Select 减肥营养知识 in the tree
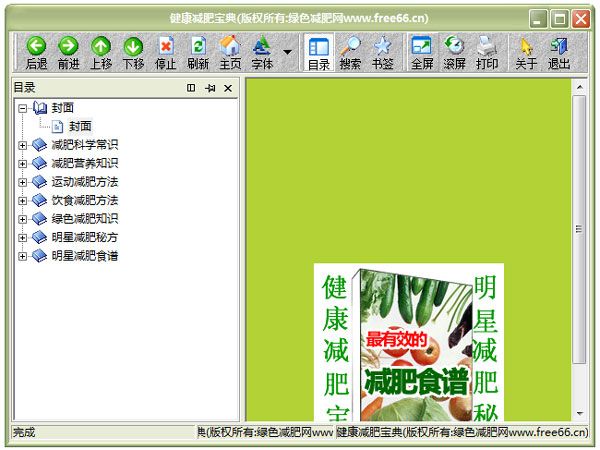The height and width of the screenshot is (450, 600). tap(85, 163)
